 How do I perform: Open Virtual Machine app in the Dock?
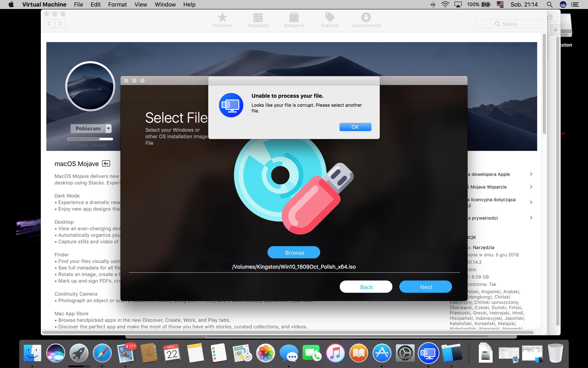(x=428, y=353)
